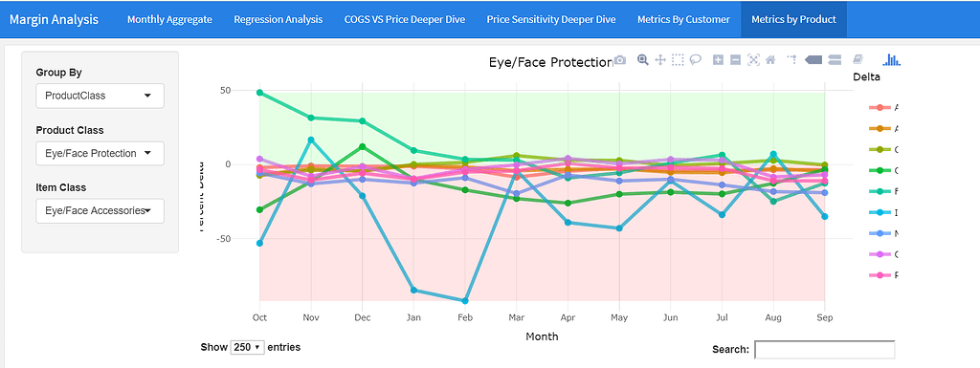Open the Item Class dropdown
The height and width of the screenshot is (368, 980).
(100, 211)
